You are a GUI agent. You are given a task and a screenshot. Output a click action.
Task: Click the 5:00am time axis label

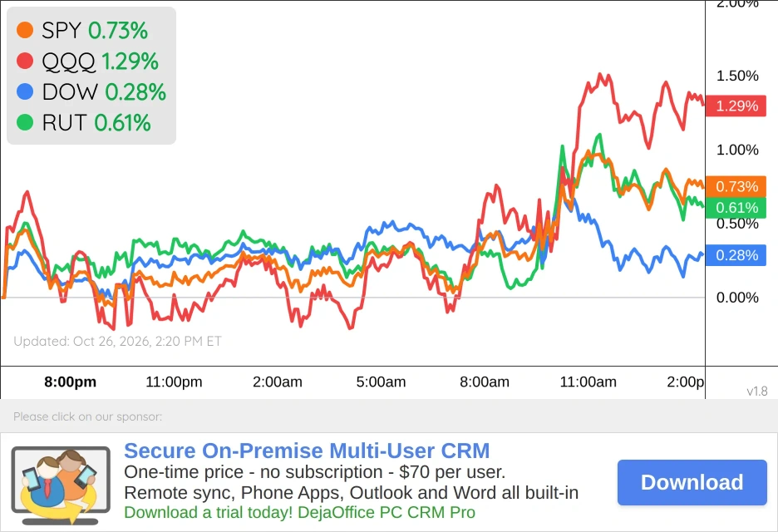coord(381,382)
